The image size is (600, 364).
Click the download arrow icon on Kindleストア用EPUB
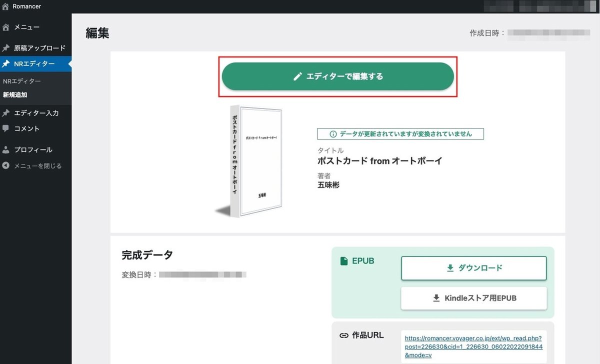click(434, 298)
